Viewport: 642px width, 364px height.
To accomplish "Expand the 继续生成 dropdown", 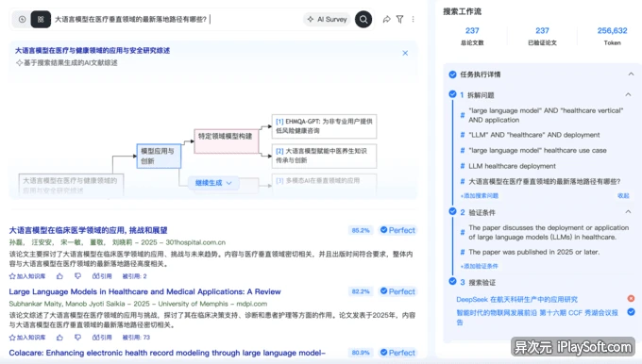I will point(213,183).
